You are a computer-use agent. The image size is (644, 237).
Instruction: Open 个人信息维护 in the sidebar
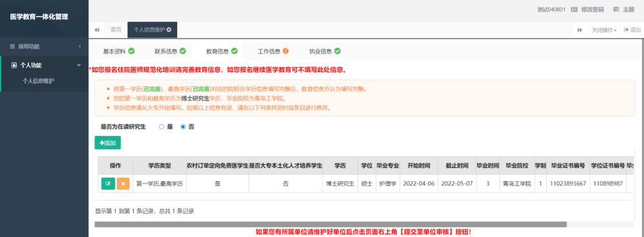[38, 81]
